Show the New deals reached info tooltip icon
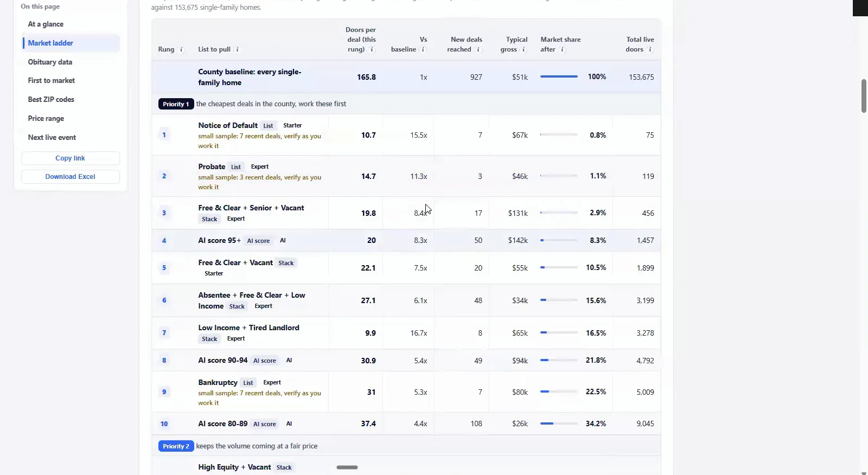This screenshot has height=475, width=868. (x=478, y=50)
